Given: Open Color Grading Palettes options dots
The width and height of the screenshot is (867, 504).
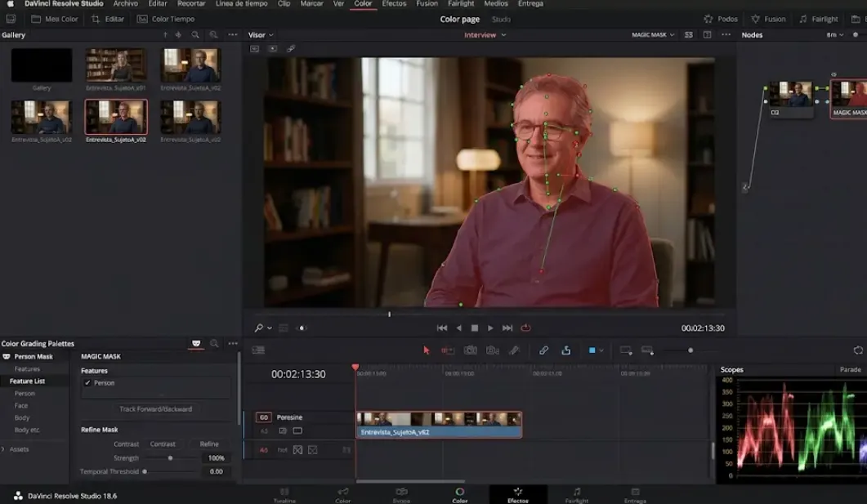Looking at the screenshot, I should click(233, 343).
